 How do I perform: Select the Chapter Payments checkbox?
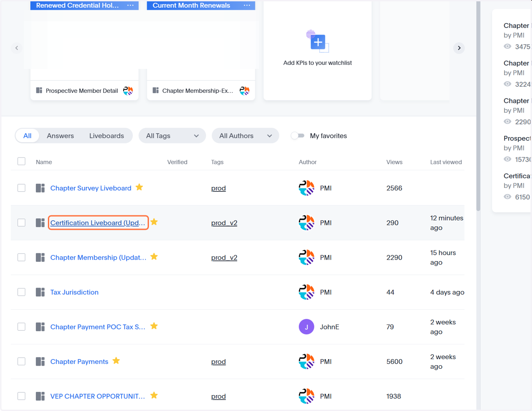pyautogui.click(x=21, y=362)
